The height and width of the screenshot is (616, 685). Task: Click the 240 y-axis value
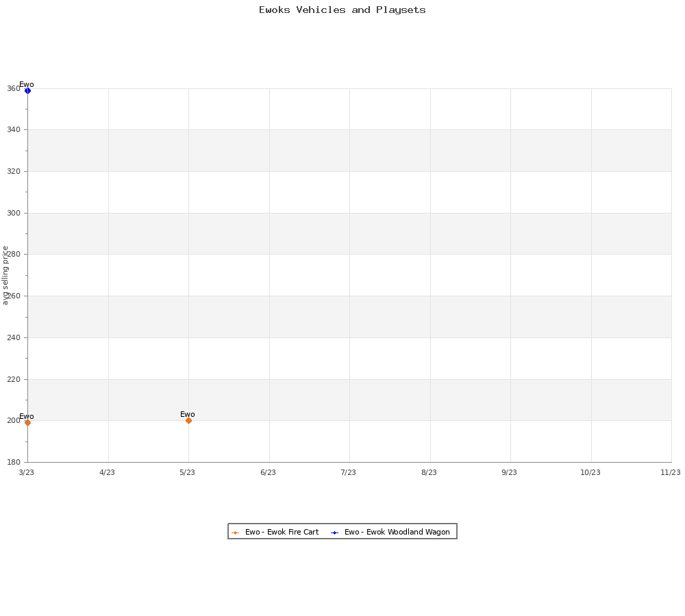[14, 337]
